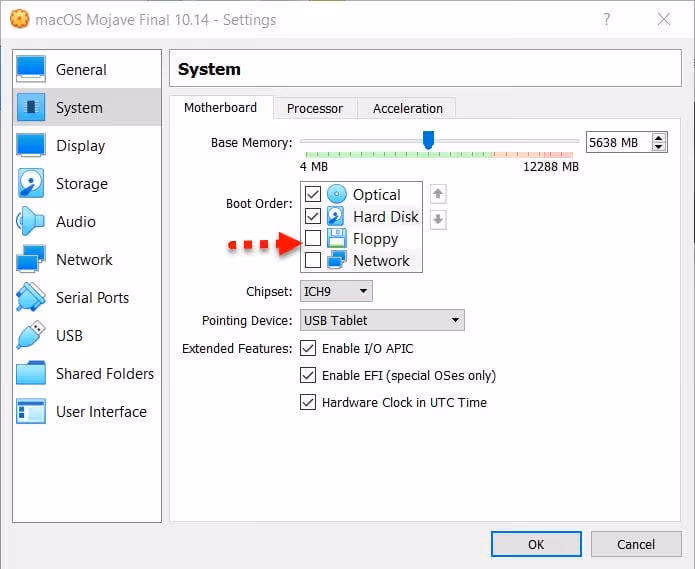Screen dimensions: 695x569
Task: Switch to the Motherboard tab
Action: pos(221,108)
